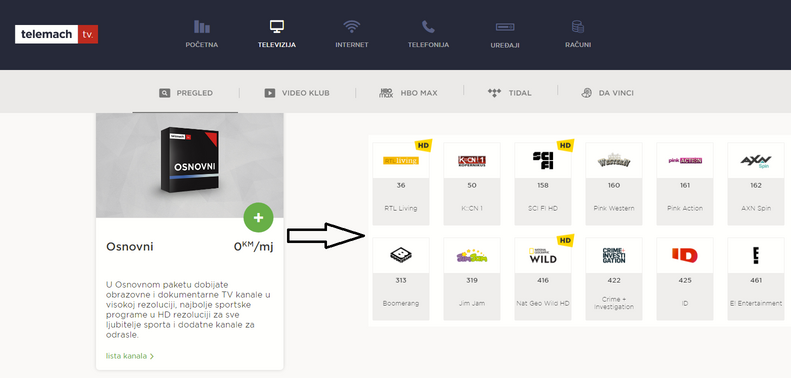The width and height of the screenshot is (791, 378).
Task: Click the HD badge on RTL Living
Action: click(424, 145)
